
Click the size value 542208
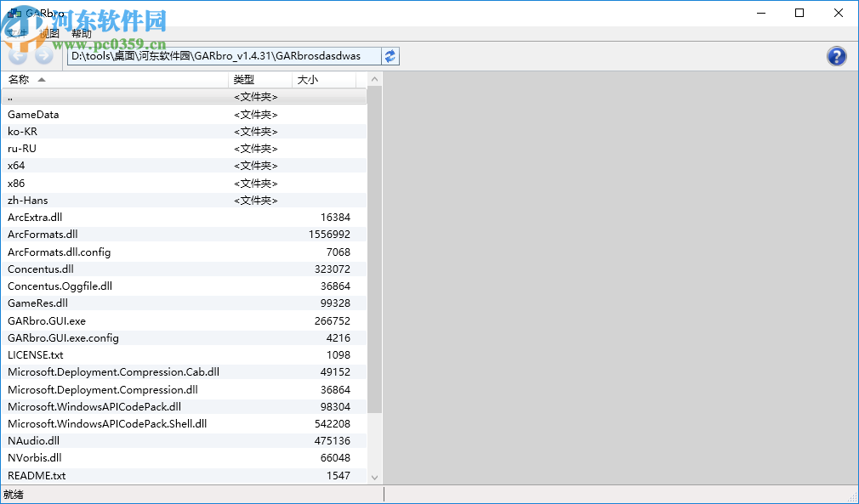333,424
